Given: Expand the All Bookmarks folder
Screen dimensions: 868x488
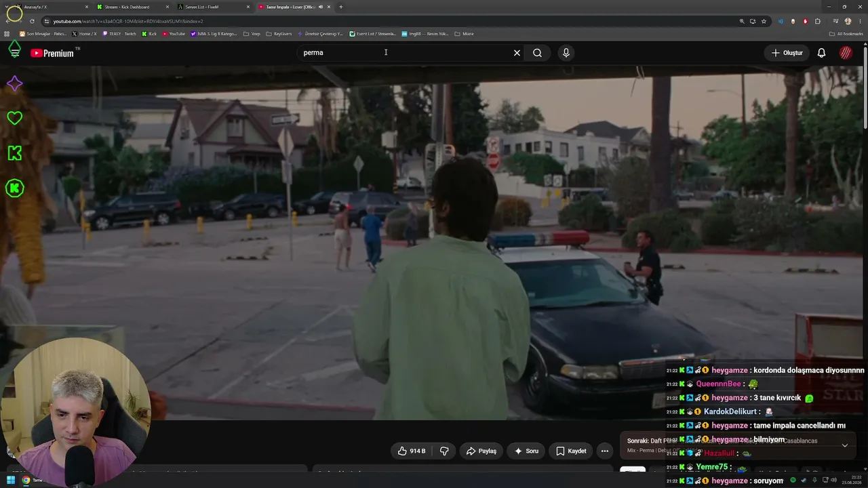Looking at the screenshot, I should pos(846,33).
